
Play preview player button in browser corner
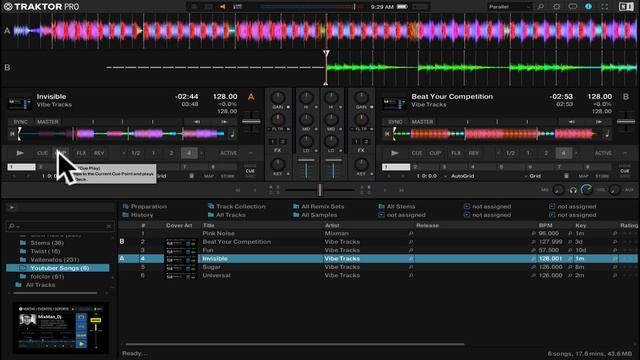point(11,207)
